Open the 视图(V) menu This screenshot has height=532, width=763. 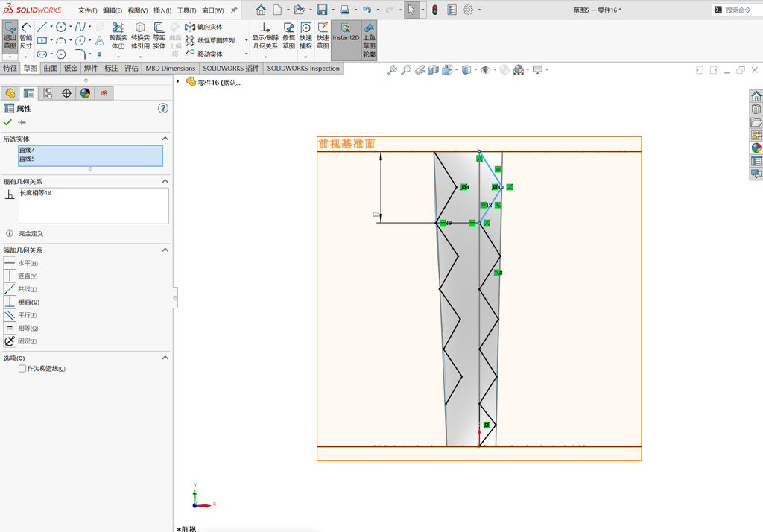138,10
